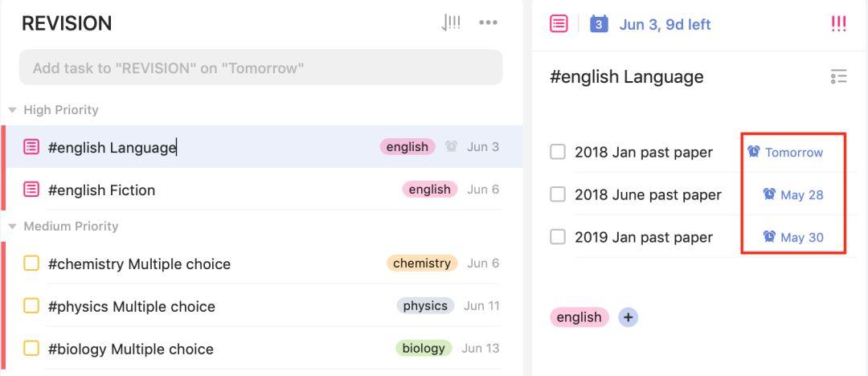This screenshot has height=376, width=868.
Task: Collapse the Medium Priority group
Action: point(13,227)
